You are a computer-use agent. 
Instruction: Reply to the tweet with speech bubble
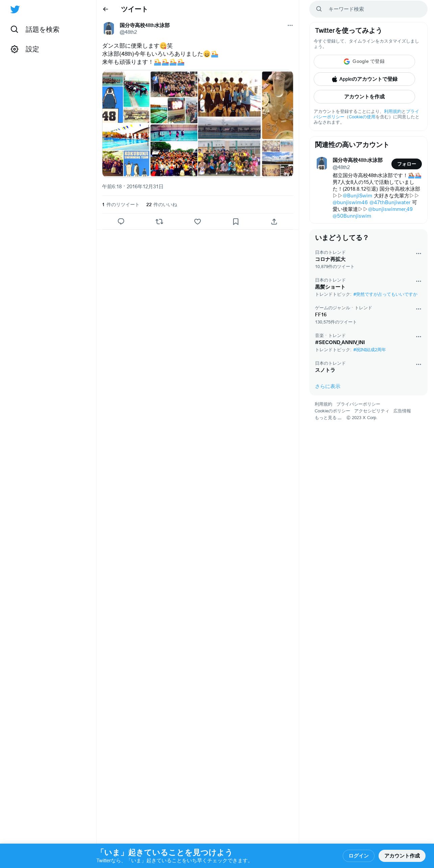coord(121,221)
